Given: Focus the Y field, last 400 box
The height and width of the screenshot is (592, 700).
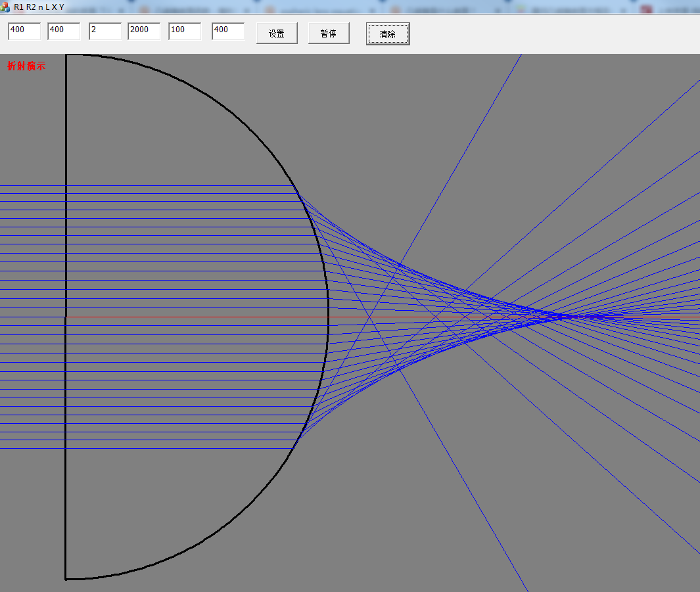Looking at the screenshot, I should tap(228, 32).
